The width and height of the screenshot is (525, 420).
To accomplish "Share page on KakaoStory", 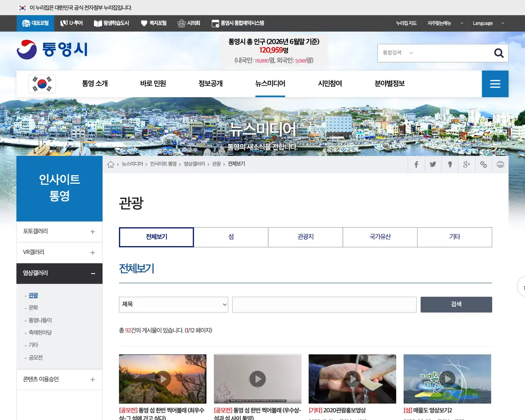I will (x=450, y=164).
